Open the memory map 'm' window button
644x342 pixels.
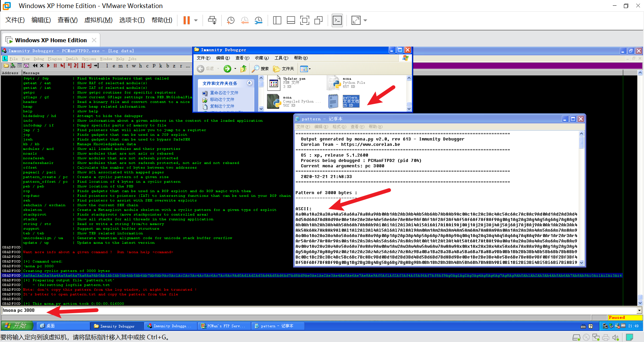[120, 66]
